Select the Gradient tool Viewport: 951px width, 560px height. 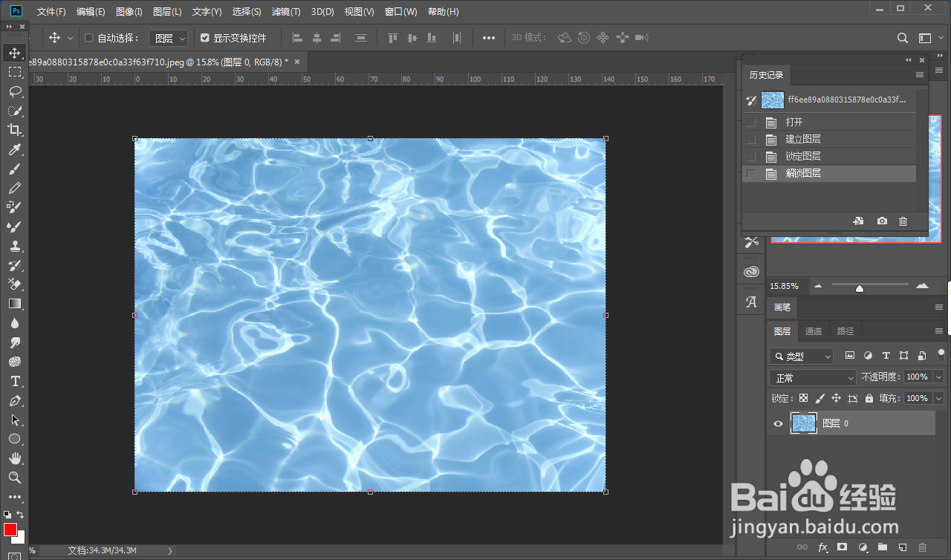(15, 304)
